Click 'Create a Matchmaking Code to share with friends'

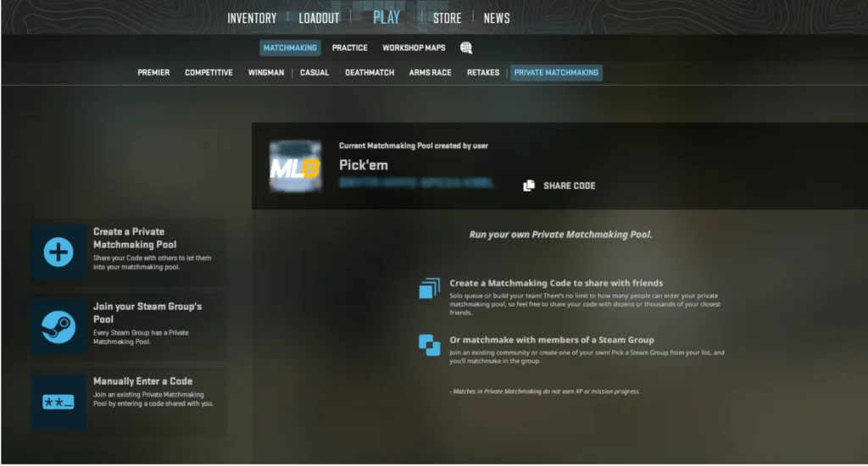coord(556,283)
